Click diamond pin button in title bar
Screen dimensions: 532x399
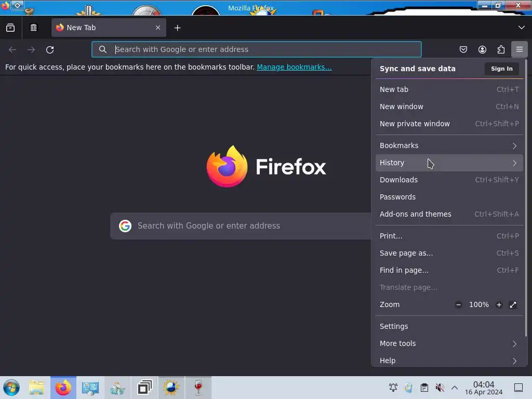click(x=18, y=5)
